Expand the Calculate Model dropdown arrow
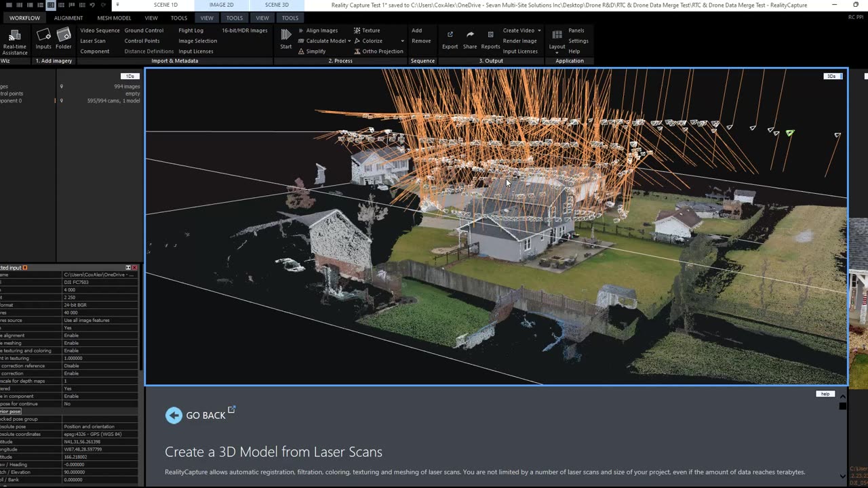Image resolution: width=868 pixels, height=488 pixels. [x=349, y=41]
